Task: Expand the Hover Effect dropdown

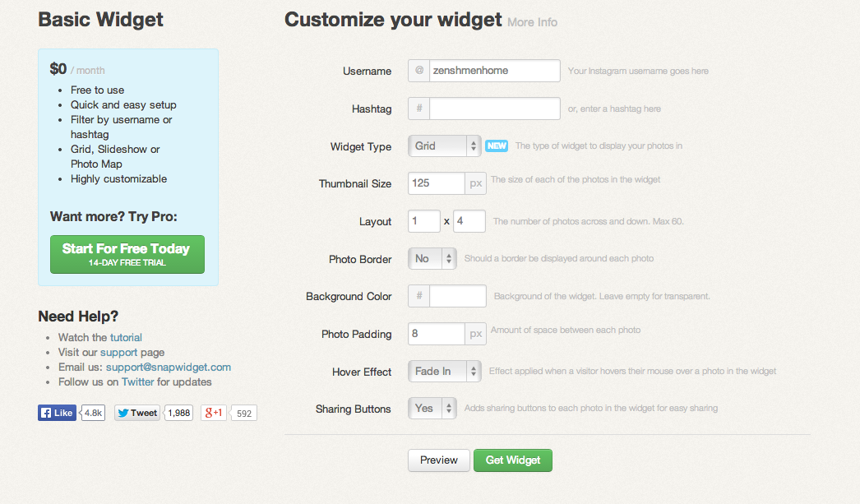Action: tap(444, 372)
